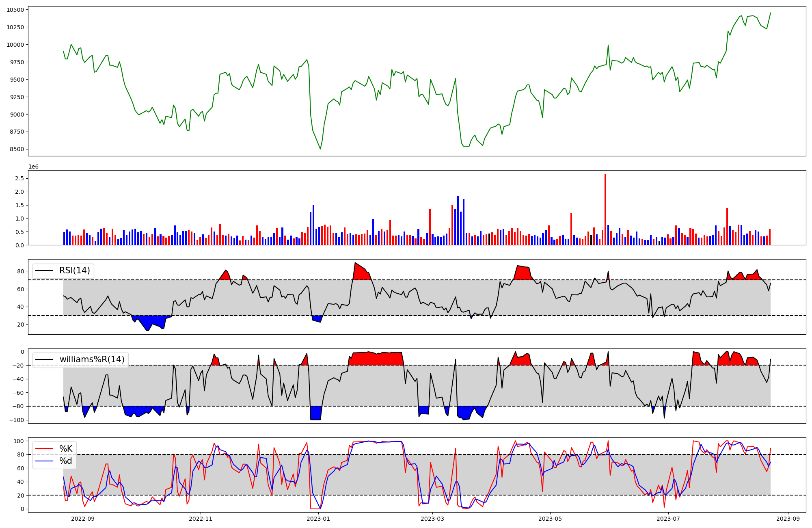Click the red %K legend line sample
This screenshot has height=528, width=812.
(44, 449)
